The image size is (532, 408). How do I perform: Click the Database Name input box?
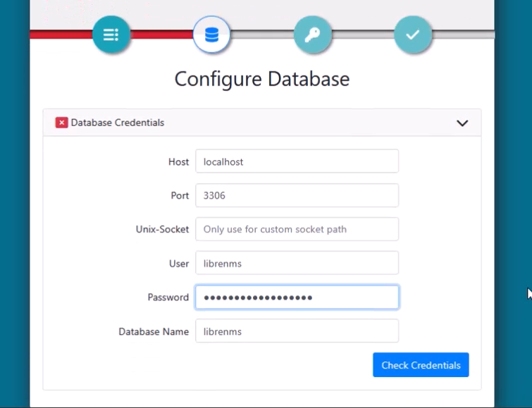tap(297, 331)
